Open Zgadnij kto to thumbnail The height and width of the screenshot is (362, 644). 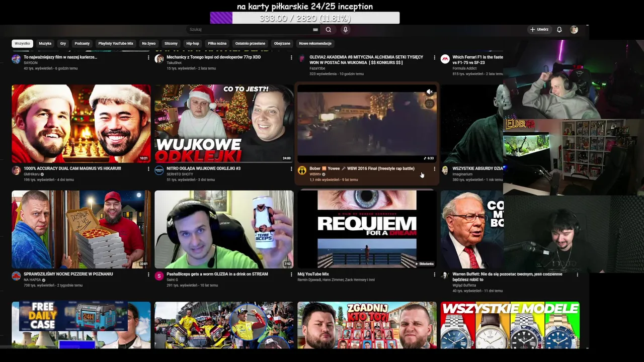(x=367, y=325)
